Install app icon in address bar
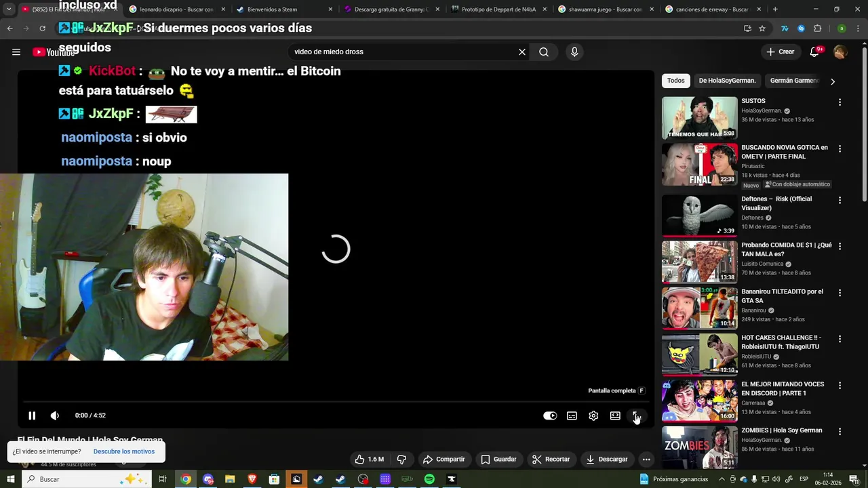This screenshot has width=868, height=488. click(x=747, y=28)
